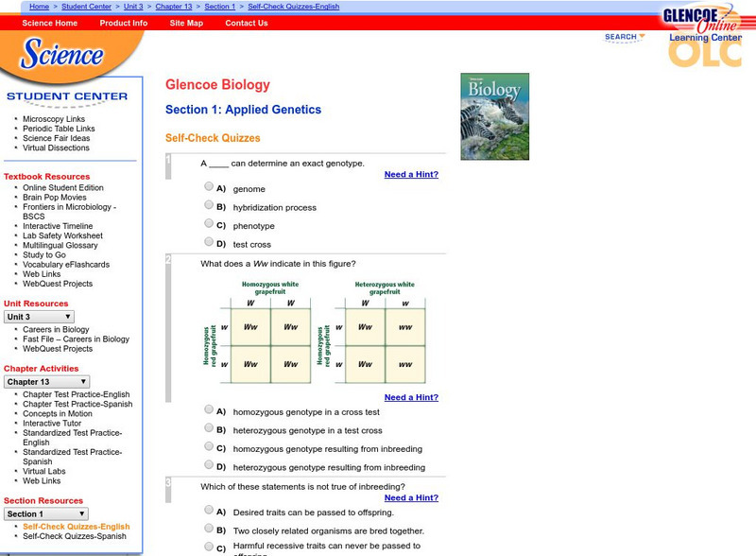Open Standardized Test Practice-English
This screenshot has width=756, height=556.
click(x=73, y=438)
